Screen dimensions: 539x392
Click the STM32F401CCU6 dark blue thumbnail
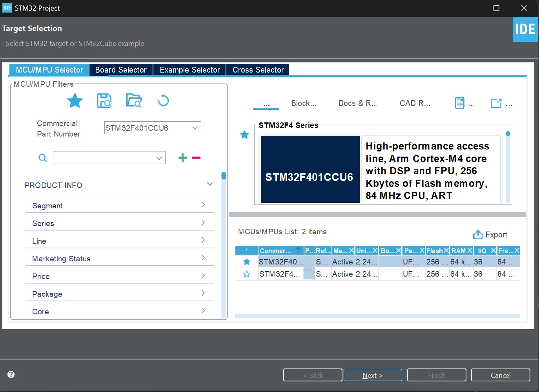310,169
